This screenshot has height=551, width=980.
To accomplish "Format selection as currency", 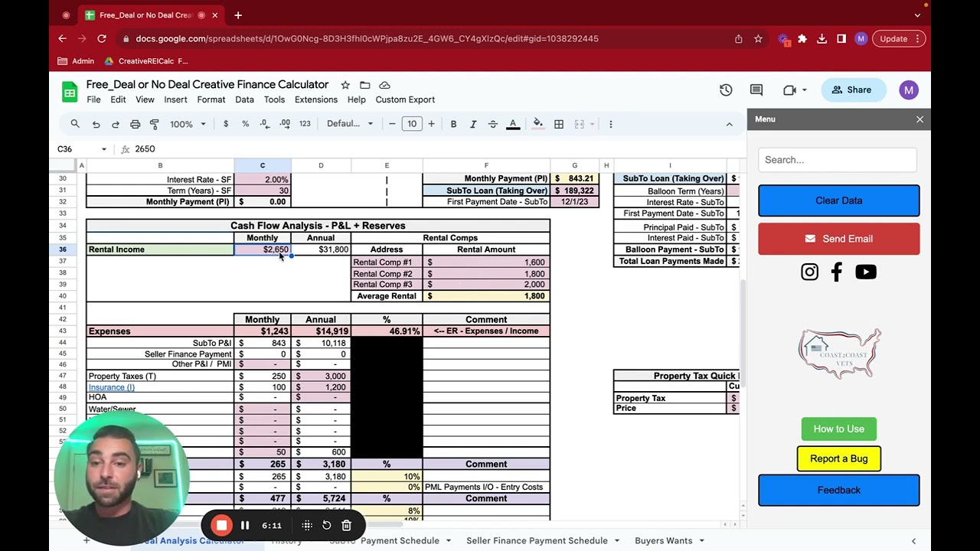I will (226, 124).
